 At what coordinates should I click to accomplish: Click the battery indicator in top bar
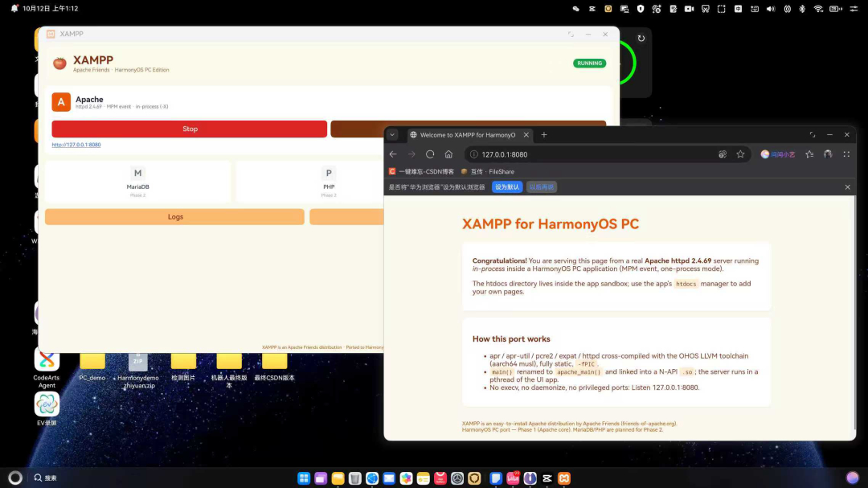836,9
